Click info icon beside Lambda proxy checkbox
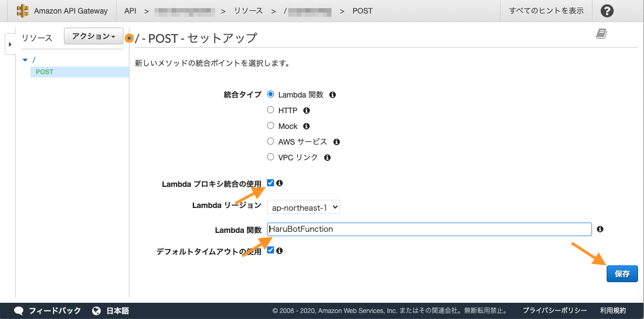Screen dimensions: 644x319 click(279, 183)
